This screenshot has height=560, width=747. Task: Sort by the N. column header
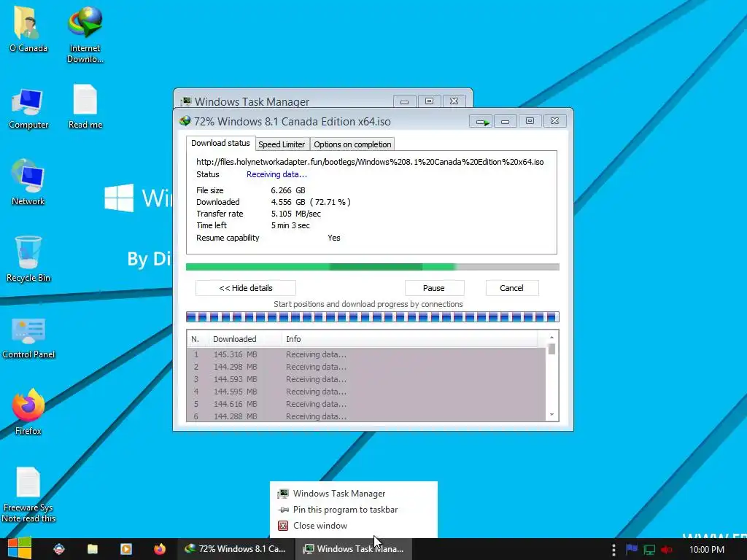pos(197,339)
